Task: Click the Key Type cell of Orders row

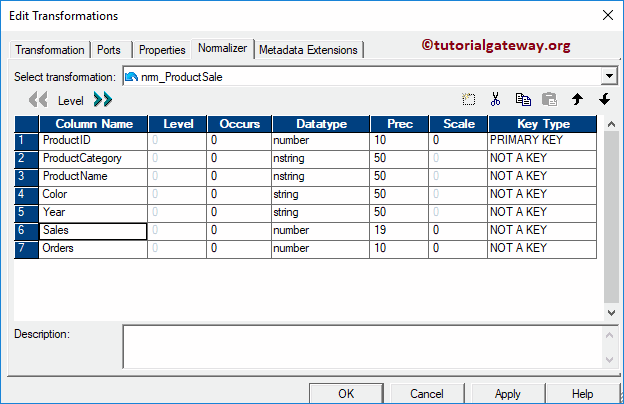Action: (x=543, y=249)
